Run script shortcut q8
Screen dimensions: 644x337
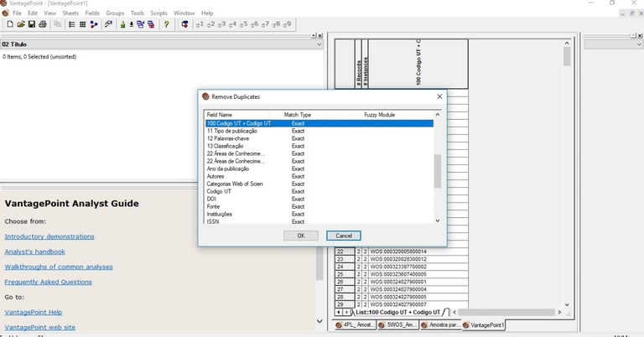[277, 24]
